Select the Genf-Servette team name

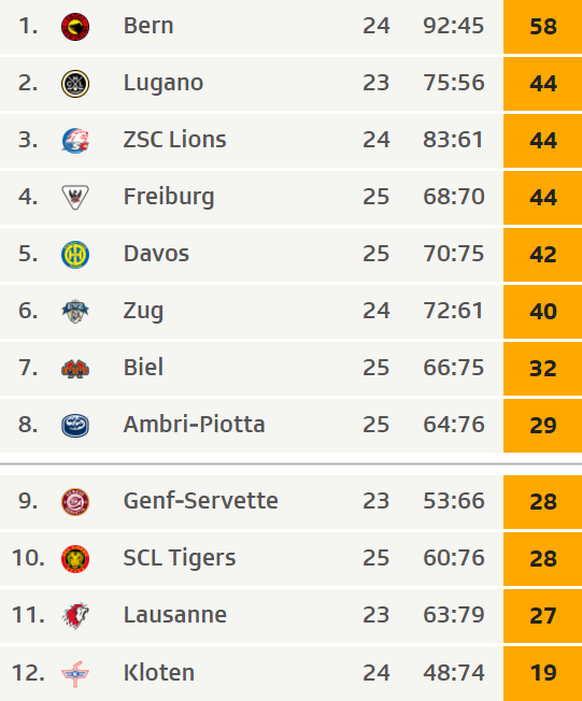coord(201,501)
